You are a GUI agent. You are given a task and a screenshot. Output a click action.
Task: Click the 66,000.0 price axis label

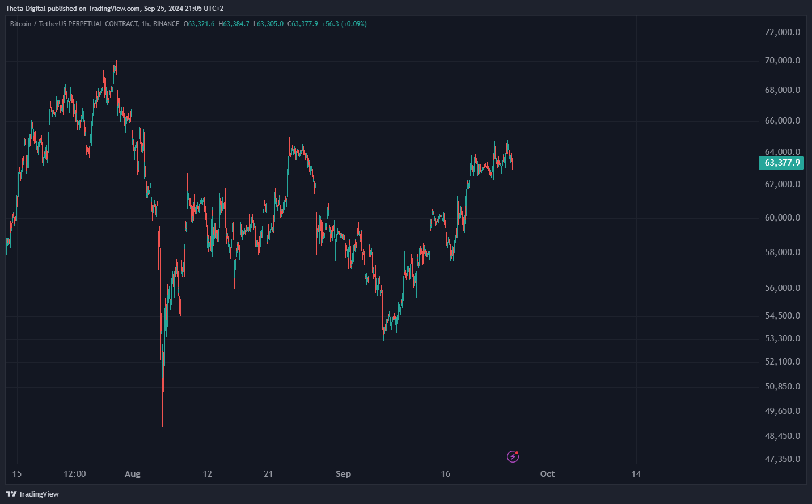click(783, 120)
